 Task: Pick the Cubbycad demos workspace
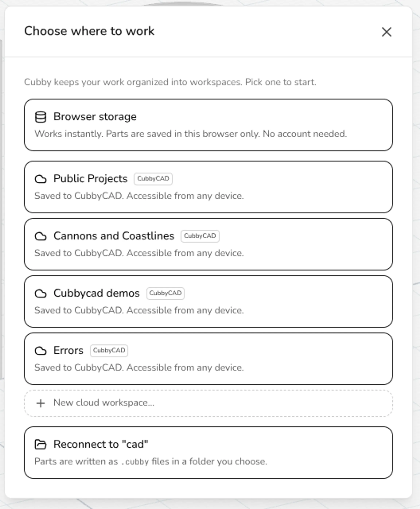pos(208,301)
